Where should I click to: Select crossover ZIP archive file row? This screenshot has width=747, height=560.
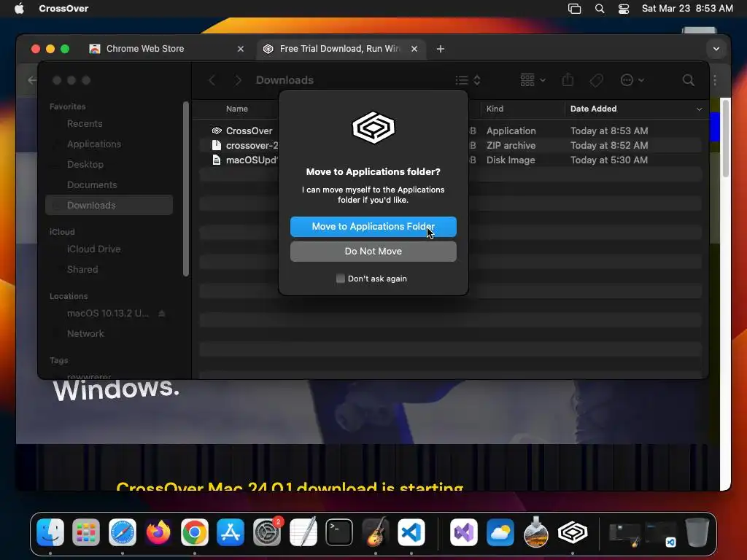click(x=450, y=145)
